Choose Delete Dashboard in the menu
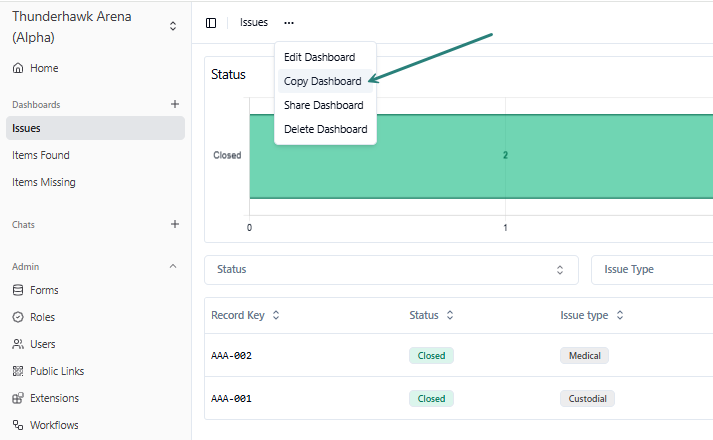713x440 pixels. 325,129
